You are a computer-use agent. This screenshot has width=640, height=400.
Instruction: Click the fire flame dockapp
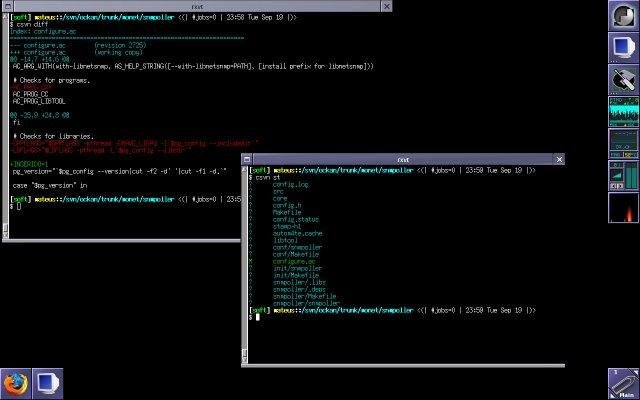(x=623, y=207)
